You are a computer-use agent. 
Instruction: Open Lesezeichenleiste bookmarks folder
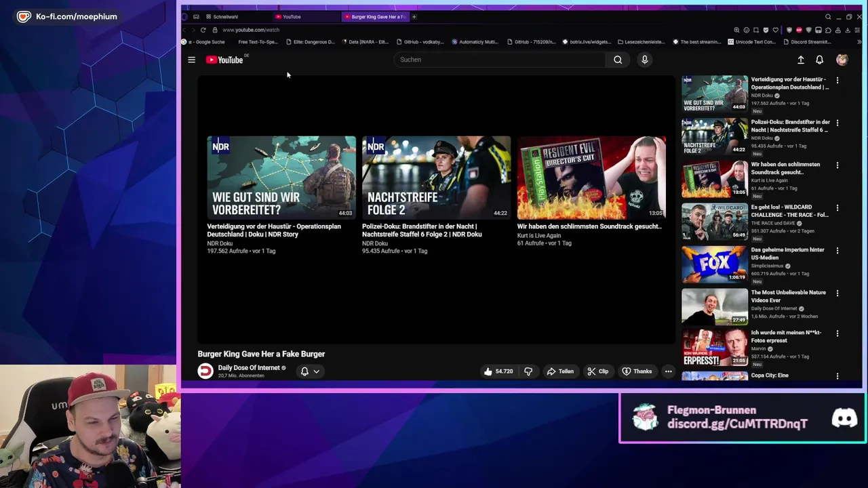click(x=642, y=42)
